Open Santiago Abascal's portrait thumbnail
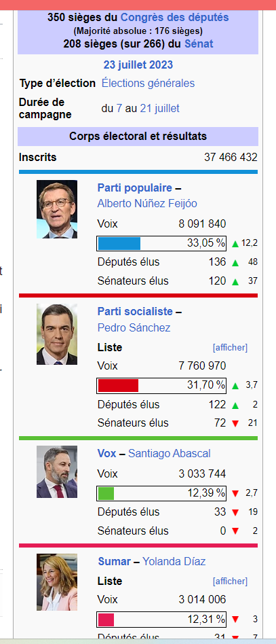This screenshot has height=644, width=276. tap(56, 472)
